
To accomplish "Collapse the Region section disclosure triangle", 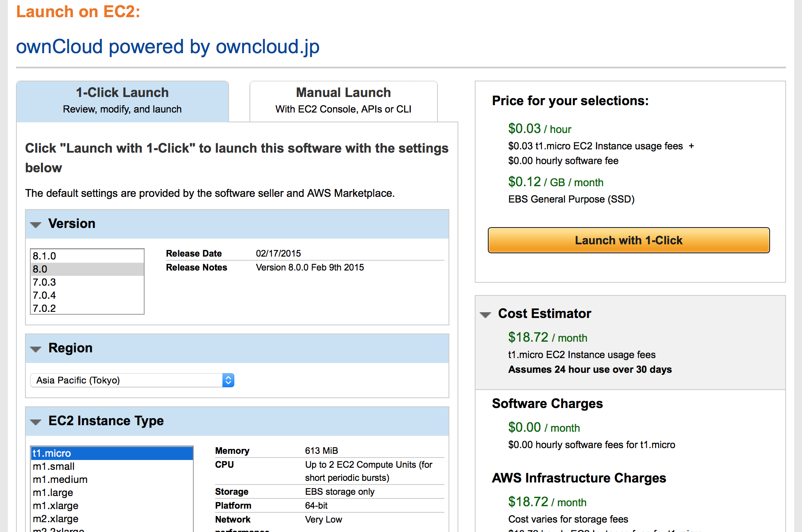I will coord(36,349).
